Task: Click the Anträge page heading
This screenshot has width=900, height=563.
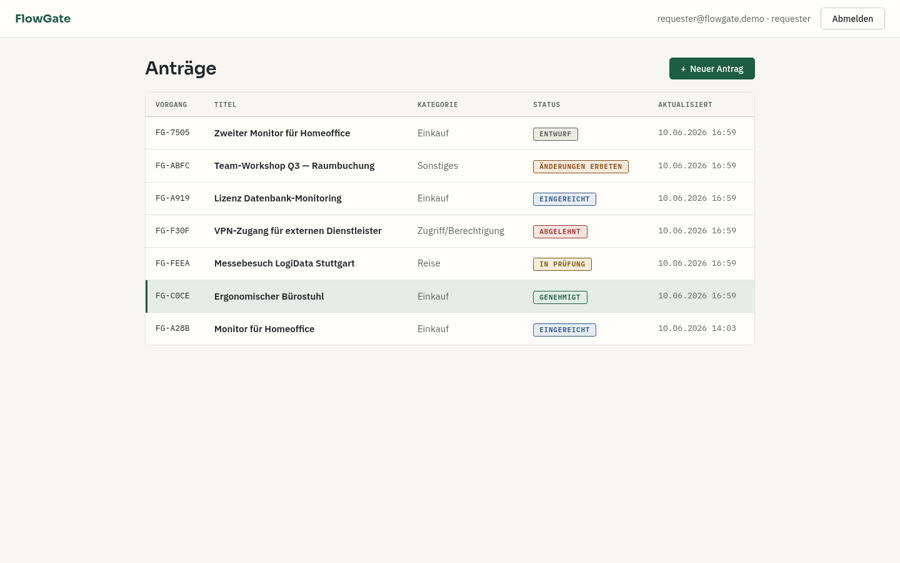Action: pos(181,68)
